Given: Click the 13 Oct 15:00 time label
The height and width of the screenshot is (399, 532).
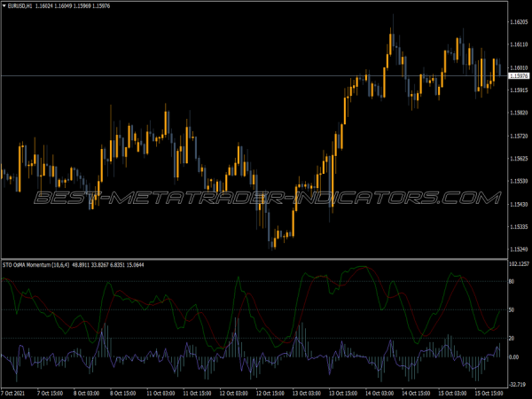Looking at the screenshot, I should 343,393.
